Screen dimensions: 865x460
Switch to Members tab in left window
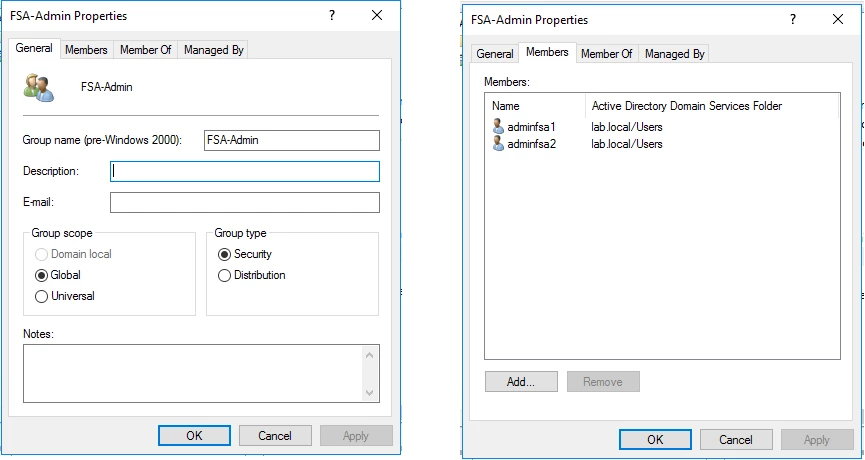pos(86,50)
